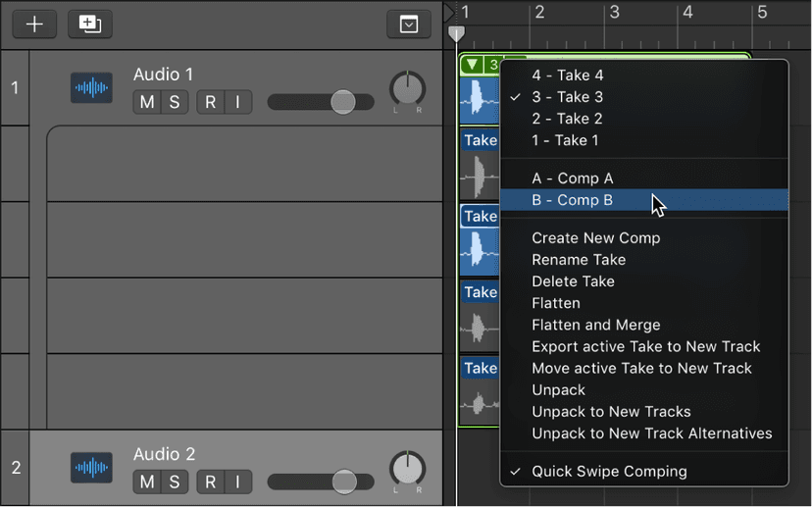This screenshot has height=508, width=812.
Task: Select 4 - Take 4 in menu
Action: click(644, 76)
